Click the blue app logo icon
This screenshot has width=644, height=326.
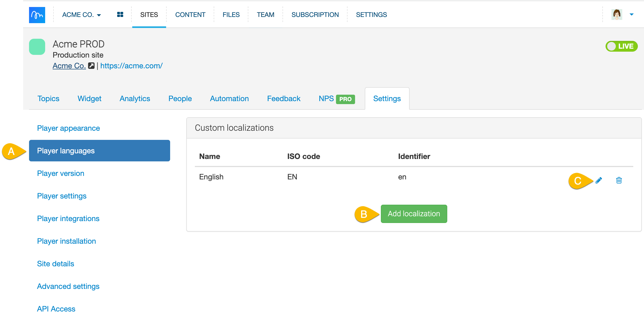pyautogui.click(x=37, y=15)
